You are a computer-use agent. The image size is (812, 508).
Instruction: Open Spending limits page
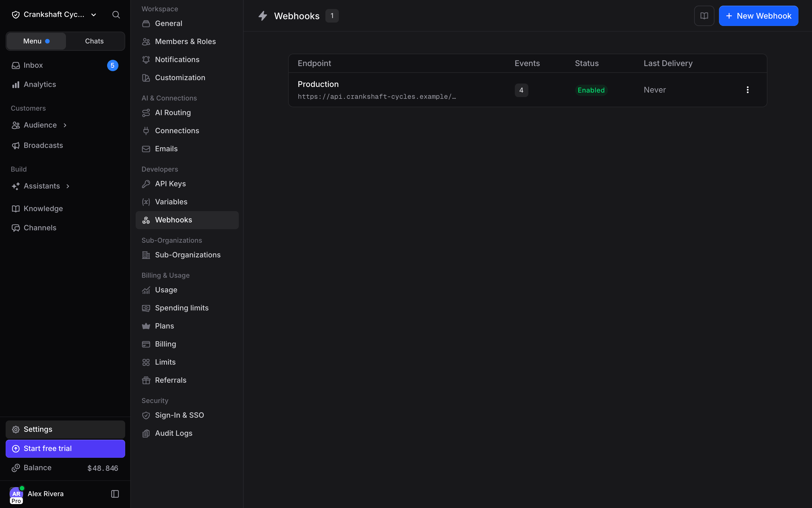click(187, 308)
